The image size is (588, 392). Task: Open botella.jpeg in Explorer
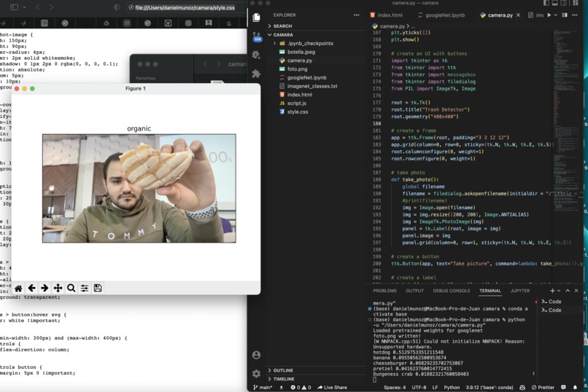[316, 52]
